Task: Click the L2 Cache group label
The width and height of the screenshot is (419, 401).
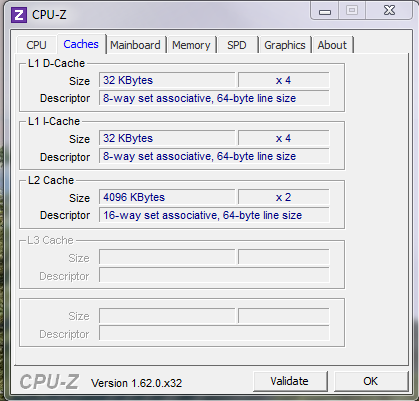Action: click(x=51, y=180)
